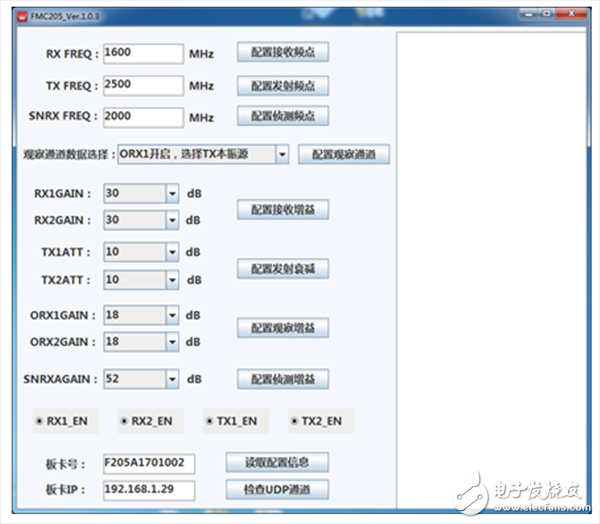
Task: Click the 读取配置信息 button
Action: 277,462
